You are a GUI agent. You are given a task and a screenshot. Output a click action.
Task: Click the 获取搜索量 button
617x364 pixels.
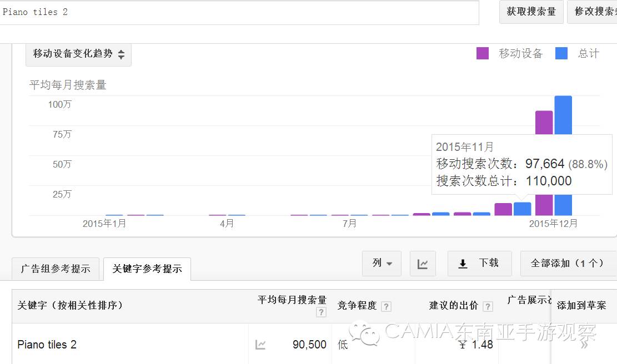pos(531,12)
